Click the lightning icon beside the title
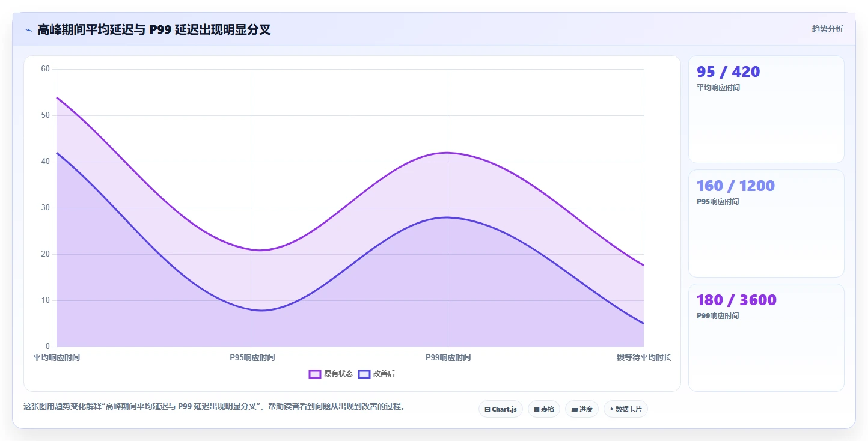 28,29
